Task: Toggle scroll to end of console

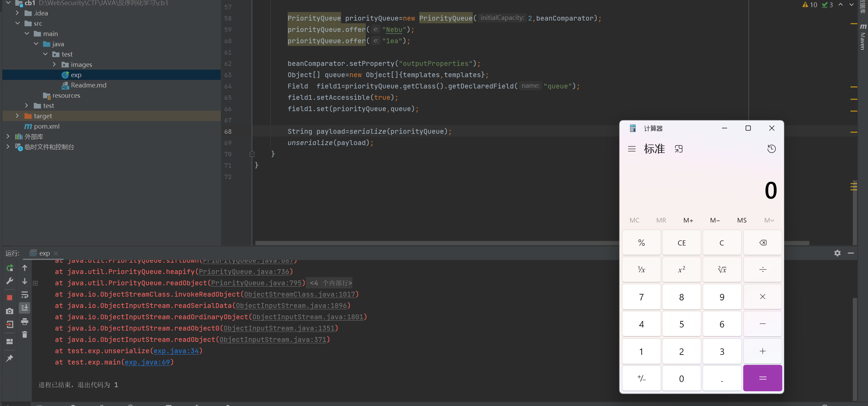Action: (x=25, y=308)
